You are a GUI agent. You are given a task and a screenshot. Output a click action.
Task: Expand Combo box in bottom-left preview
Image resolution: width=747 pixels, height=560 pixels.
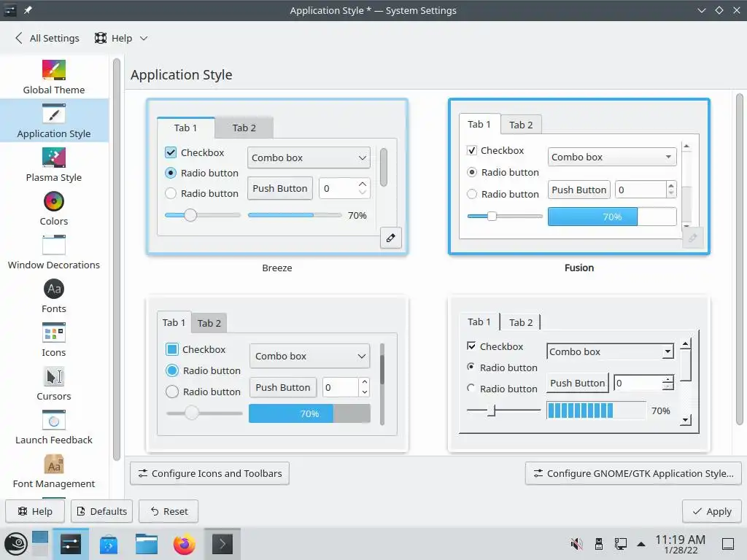[309, 356]
